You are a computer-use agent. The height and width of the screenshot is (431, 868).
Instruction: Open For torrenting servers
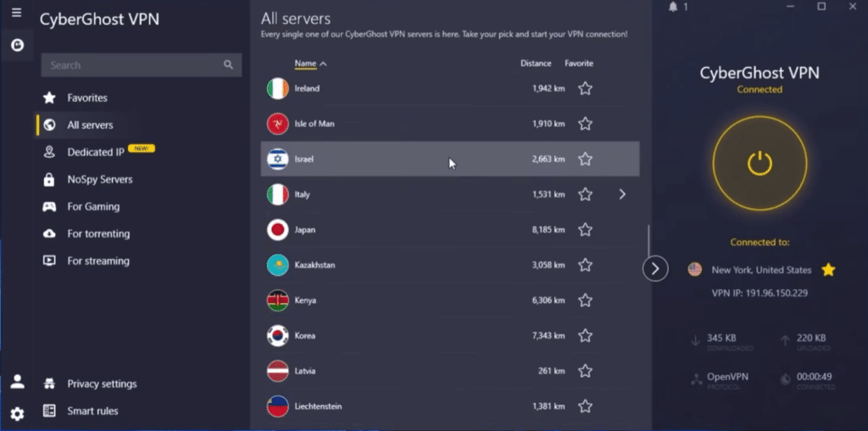click(x=98, y=234)
